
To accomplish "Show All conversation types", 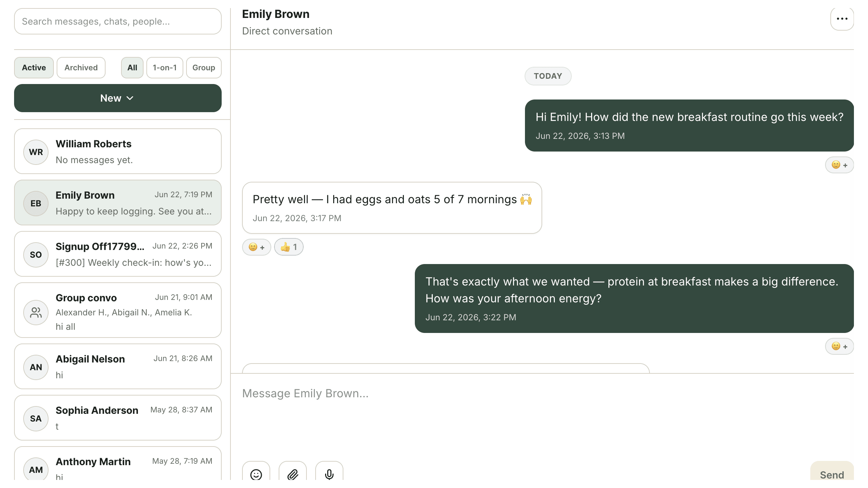I will (x=132, y=68).
